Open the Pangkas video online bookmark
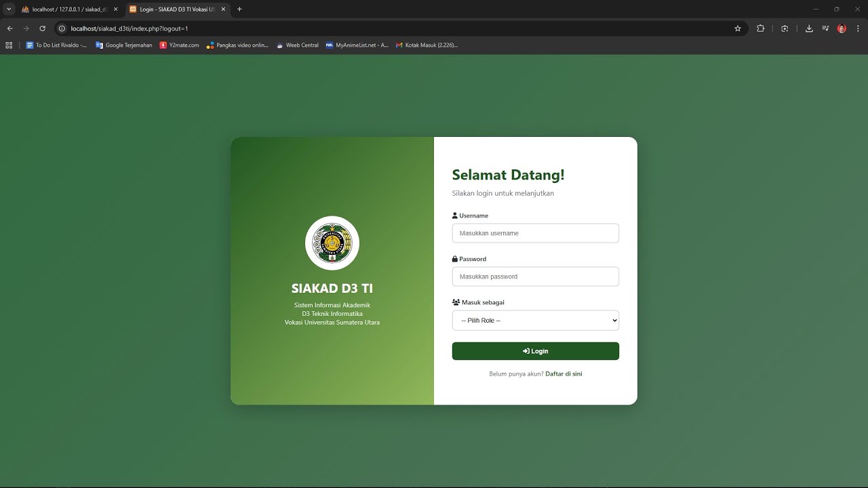Image resolution: width=868 pixels, height=488 pixels. click(238, 45)
